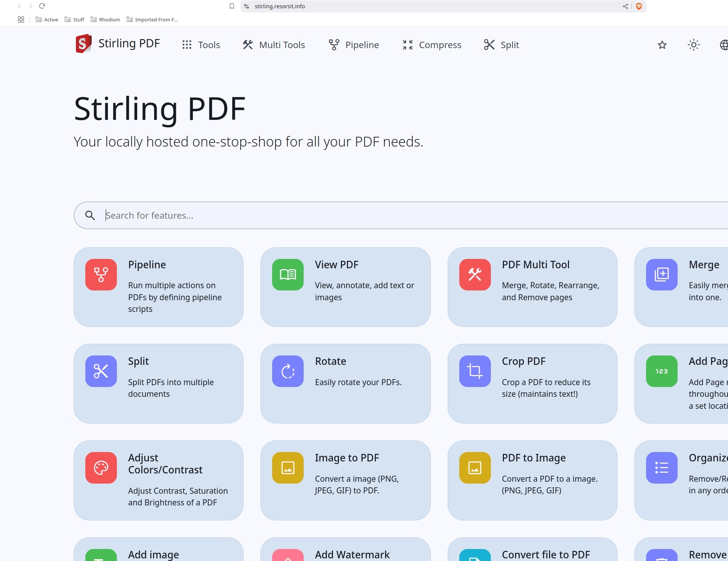Screen dimensions: 728x561
Task: Click the browser back arrow
Action: (20, 6)
